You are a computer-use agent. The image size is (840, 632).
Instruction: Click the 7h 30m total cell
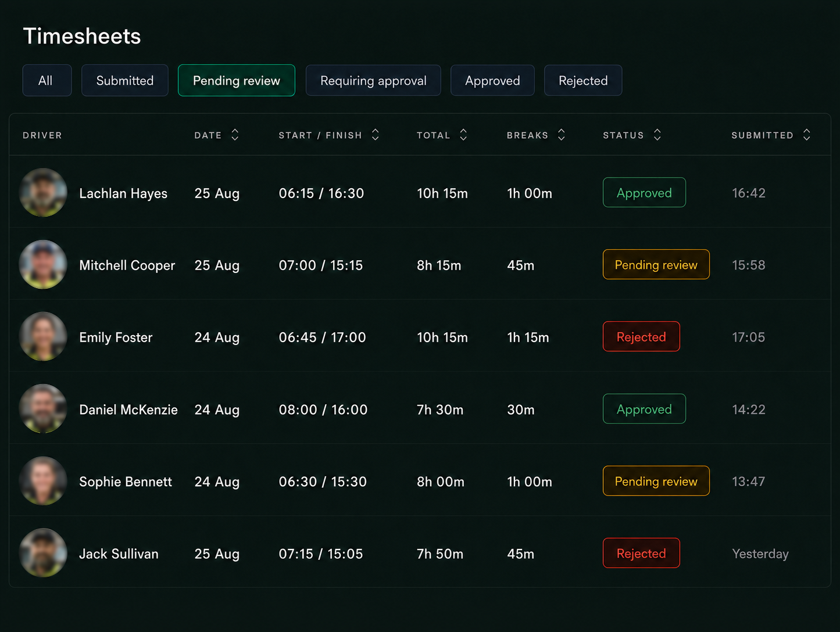click(440, 410)
